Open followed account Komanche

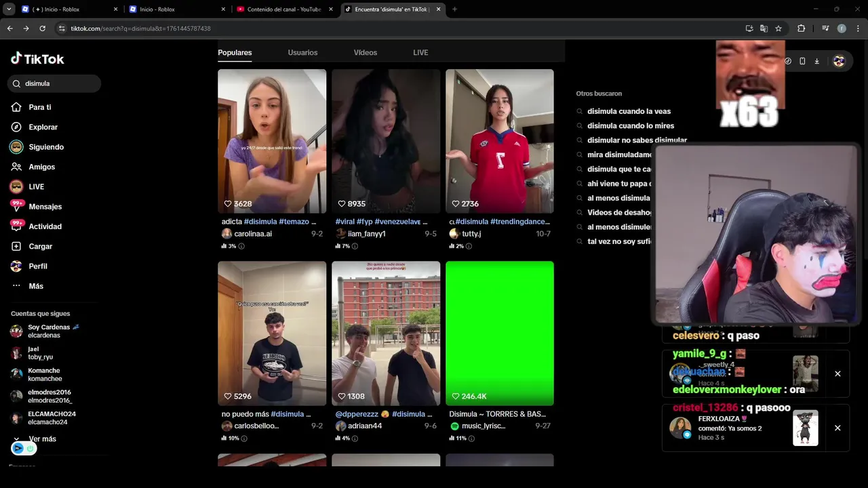tap(36, 374)
